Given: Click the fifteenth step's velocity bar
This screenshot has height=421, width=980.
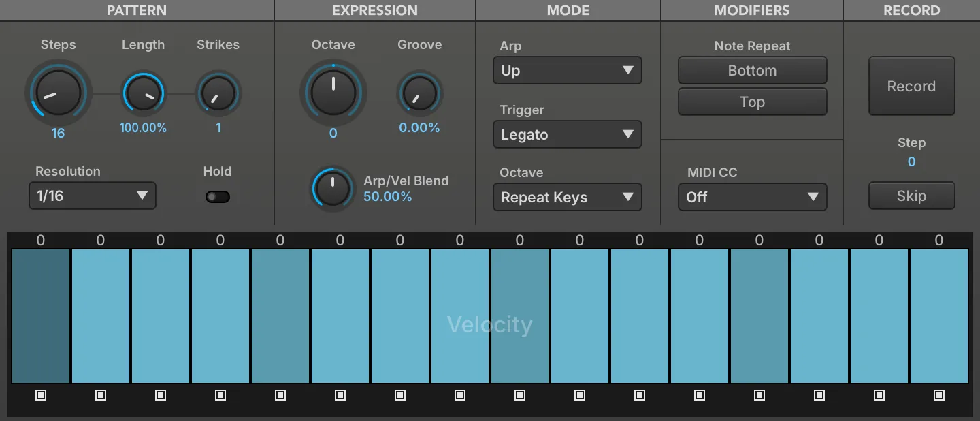Looking at the screenshot, I should 879,316.
